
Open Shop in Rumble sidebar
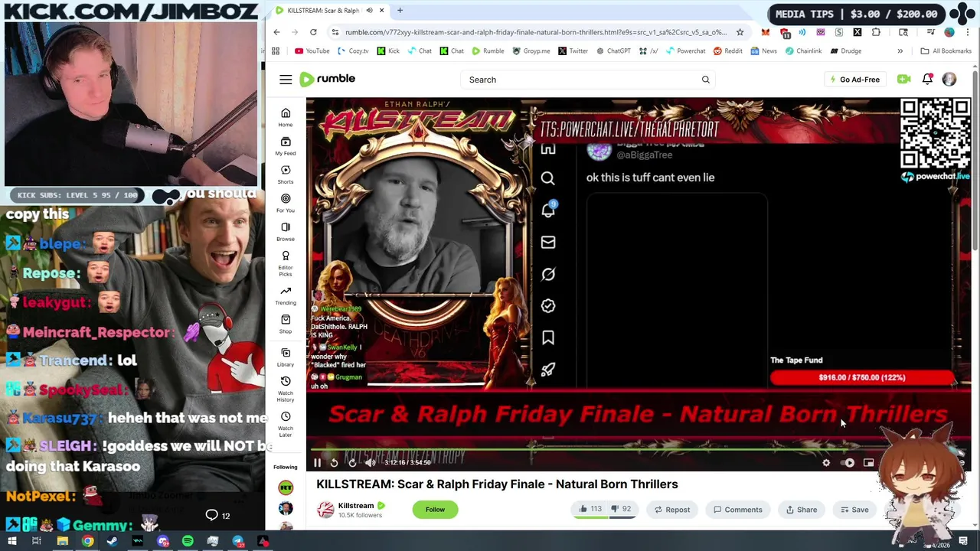[286, 324]
